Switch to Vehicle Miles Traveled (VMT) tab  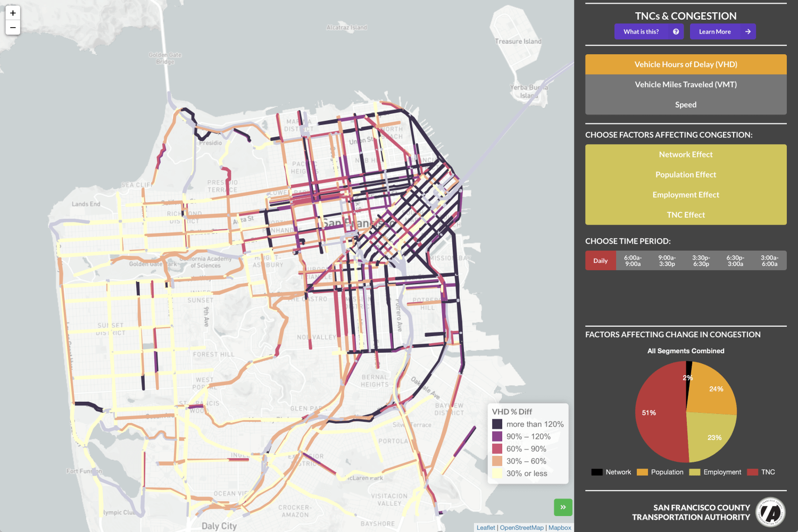tap(686, 84)
